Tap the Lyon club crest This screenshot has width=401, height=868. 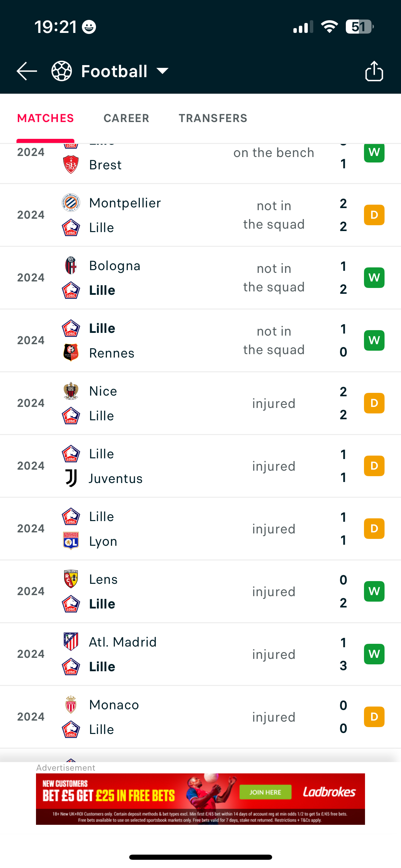71,541
